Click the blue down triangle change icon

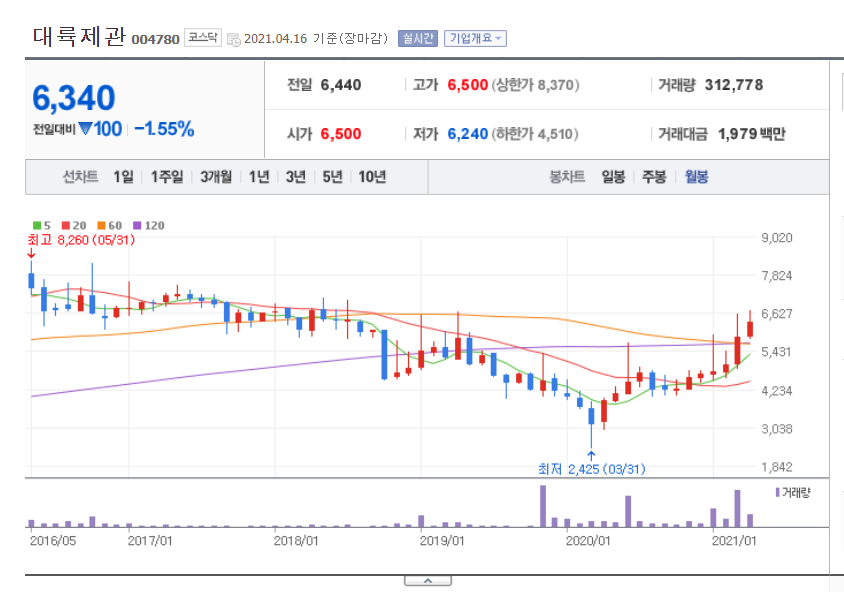click(x=85, y=129)
